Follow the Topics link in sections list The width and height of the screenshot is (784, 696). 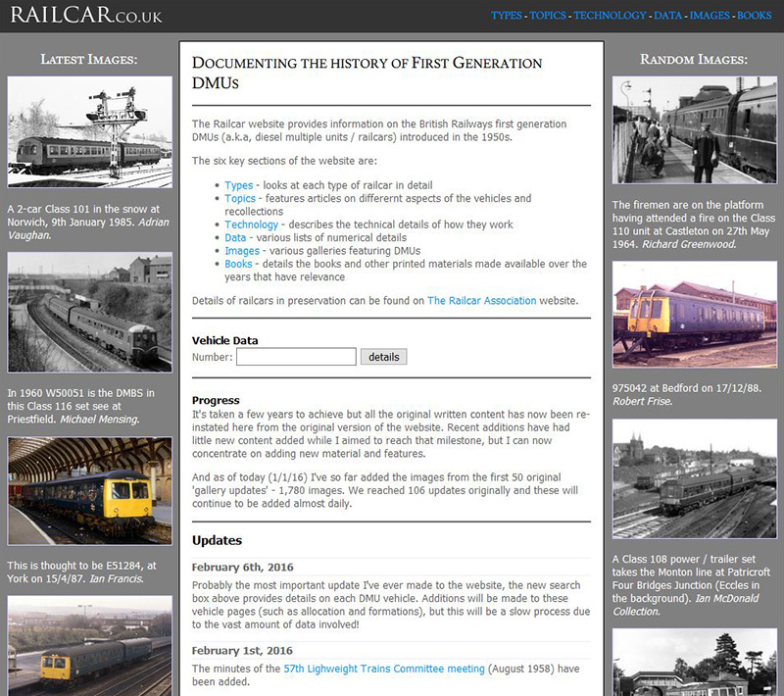click(x=240, y=198)
